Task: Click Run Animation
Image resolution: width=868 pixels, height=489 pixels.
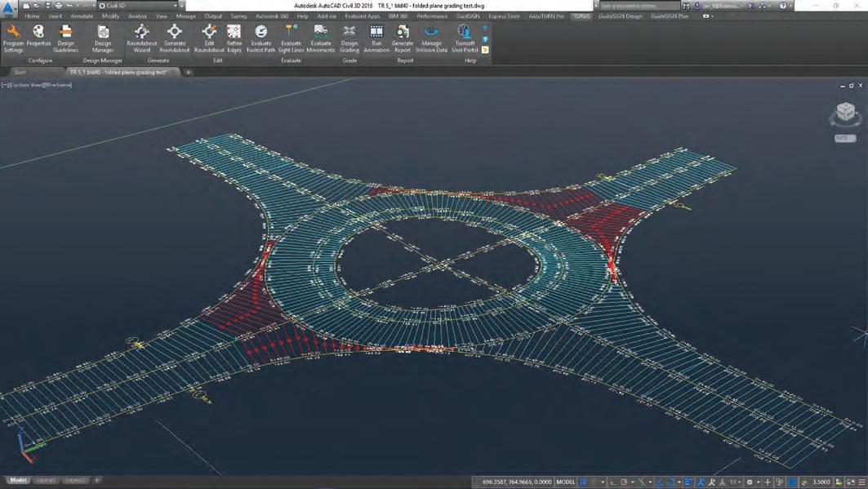Action: (376, 38)
